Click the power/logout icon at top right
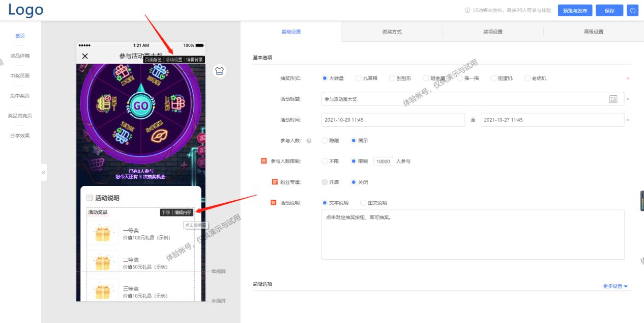The height and width of the screenshot is (323, 644). pyautogui.click(x=632, y=10)
